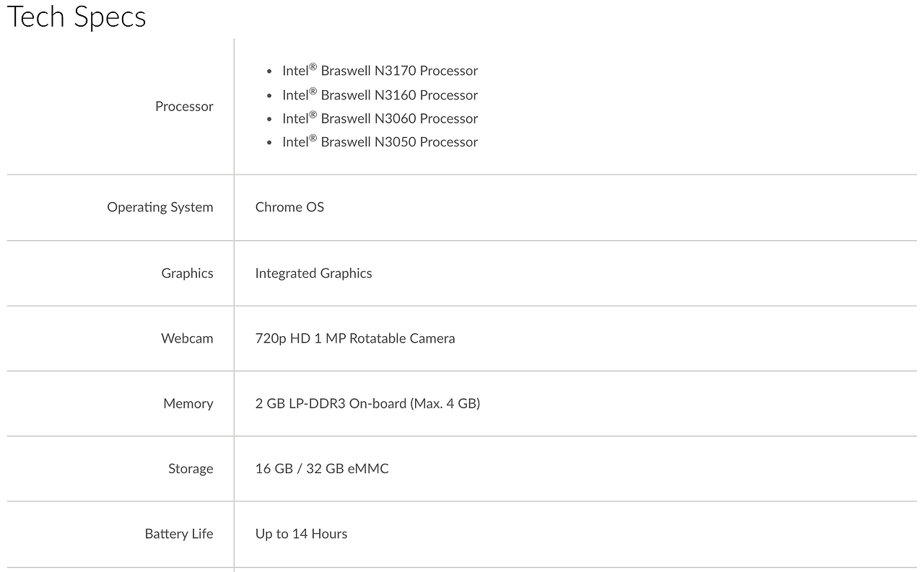The height and width of the screenshot is (572, 924).
Task: Click the bullet before N3050 Processor
Action: (269, 144)
